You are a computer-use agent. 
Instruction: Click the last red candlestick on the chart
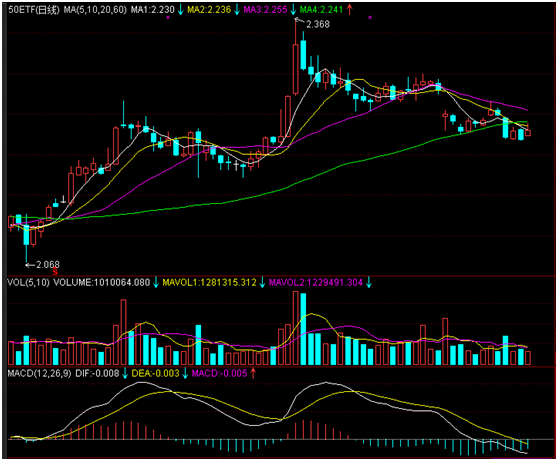(x=528, y=132)
